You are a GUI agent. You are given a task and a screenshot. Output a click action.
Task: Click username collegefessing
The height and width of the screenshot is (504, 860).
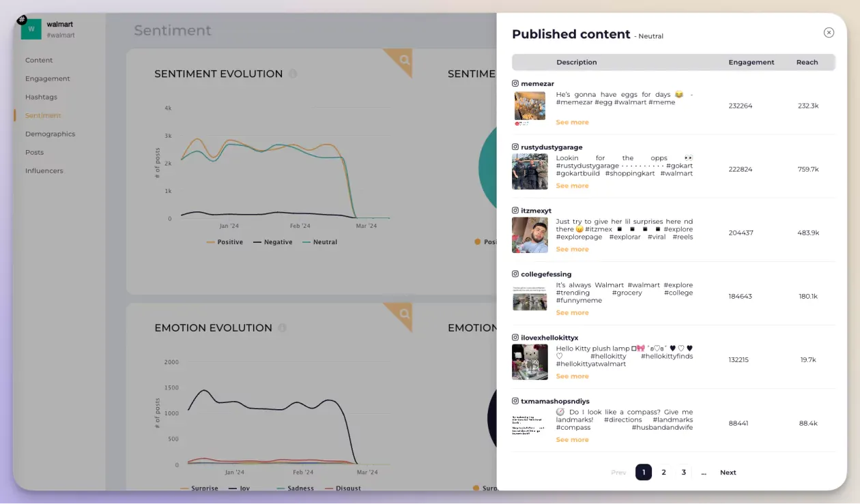(x=546, y=273)
